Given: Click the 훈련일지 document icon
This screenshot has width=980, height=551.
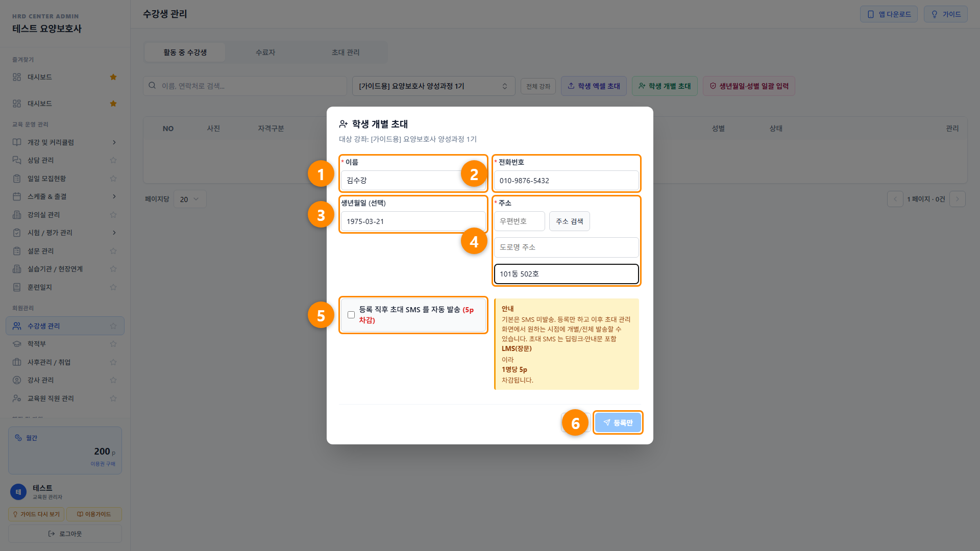Looking at the screenshot, I should (17, 287).
